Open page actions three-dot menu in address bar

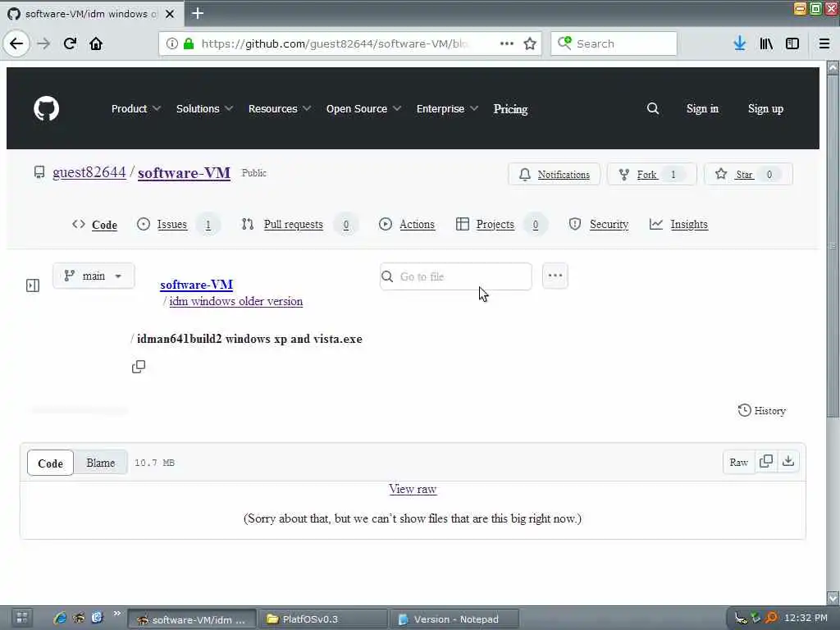tap(507, 43)
